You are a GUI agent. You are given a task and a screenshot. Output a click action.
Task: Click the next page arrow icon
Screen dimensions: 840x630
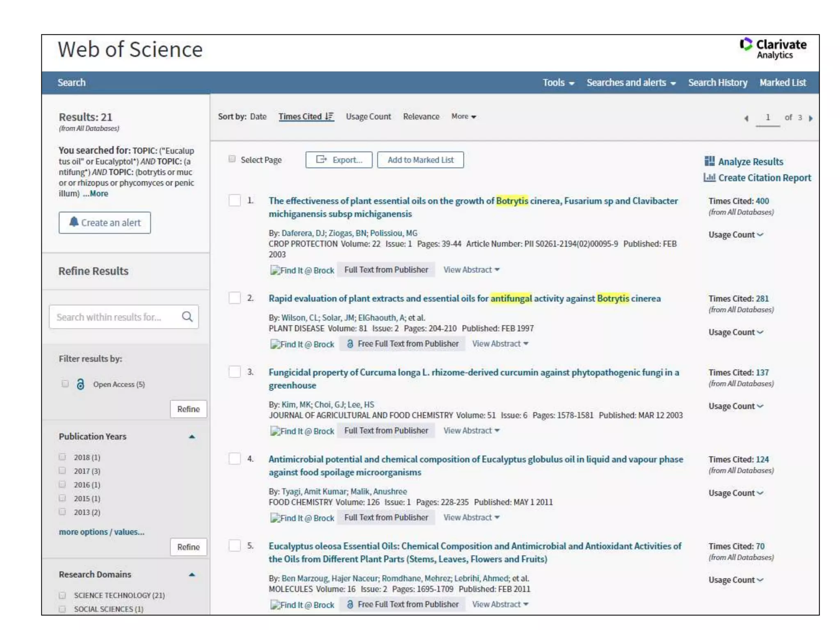[810, 118]
